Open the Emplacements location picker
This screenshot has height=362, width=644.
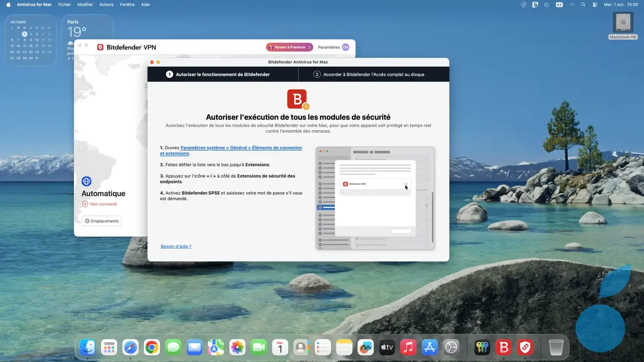click(x=101, y=220)
